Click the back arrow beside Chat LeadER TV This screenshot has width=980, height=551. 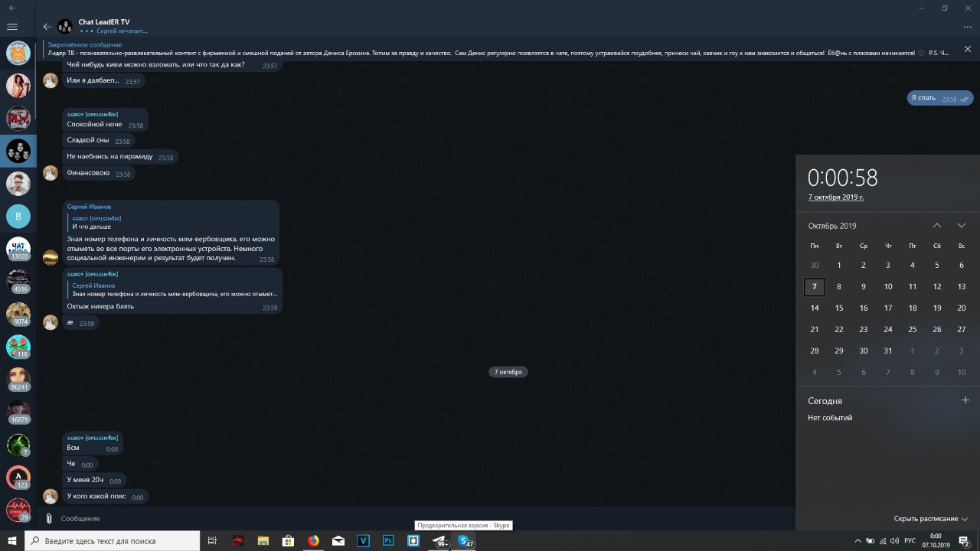[47, 27]
